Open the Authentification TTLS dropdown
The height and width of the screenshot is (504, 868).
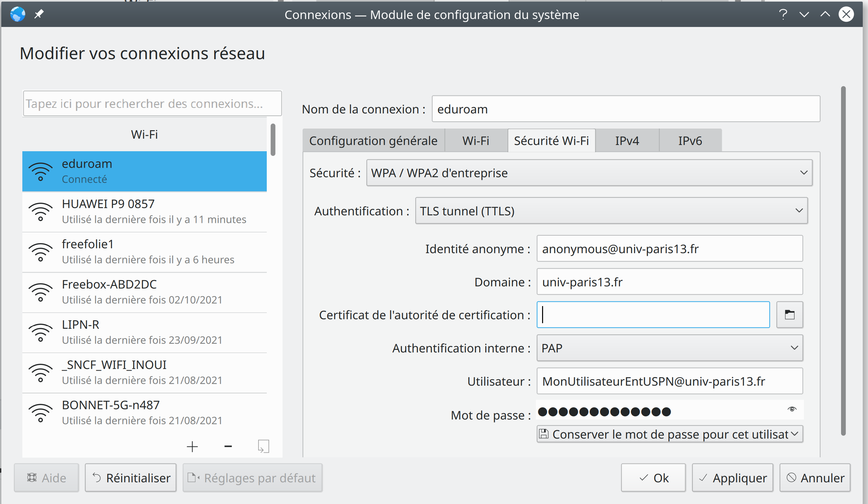point(611,211)
